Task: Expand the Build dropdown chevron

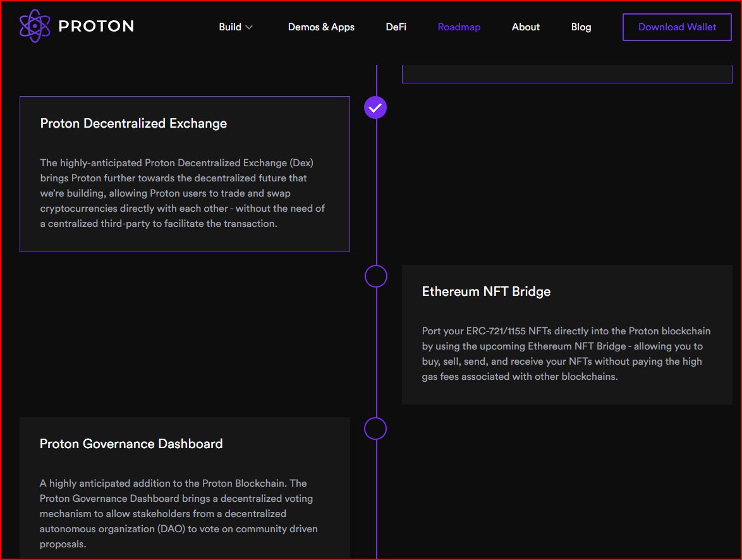Action: click(x=249, y=27)
